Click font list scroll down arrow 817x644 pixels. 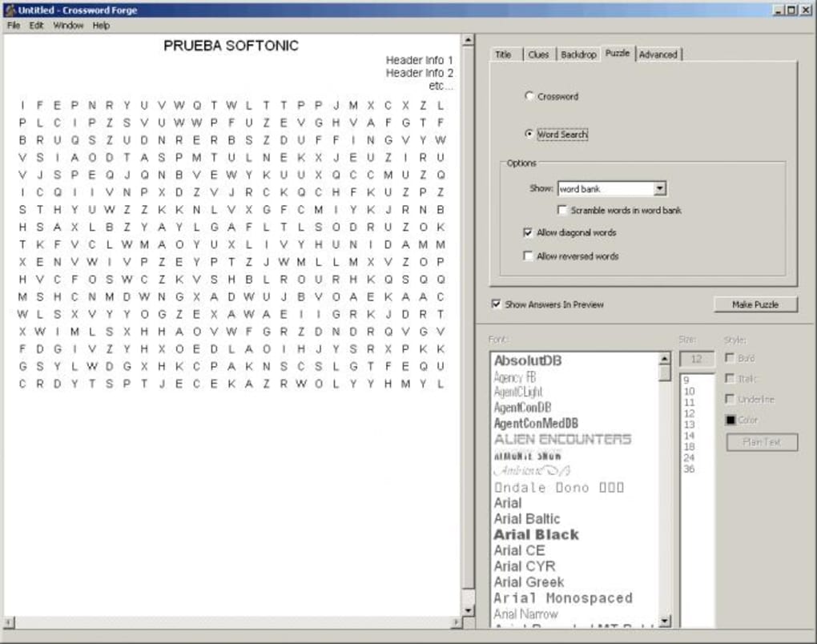[x=665, y=620]
